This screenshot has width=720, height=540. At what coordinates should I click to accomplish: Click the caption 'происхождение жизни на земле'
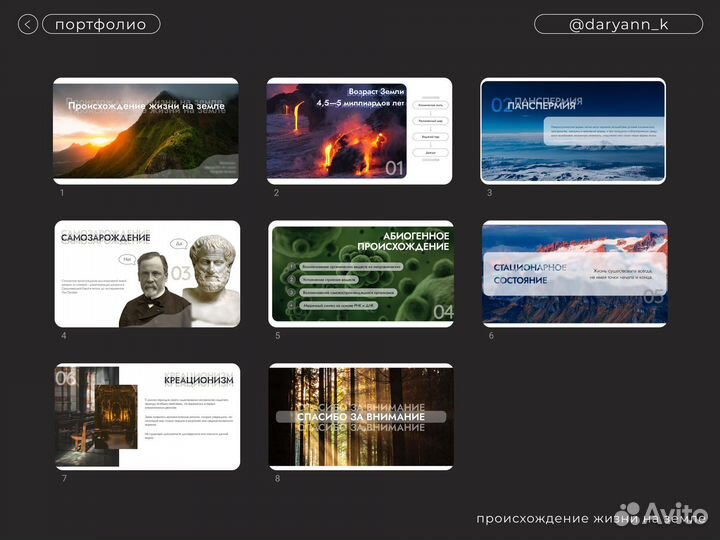tap(590, 518)
